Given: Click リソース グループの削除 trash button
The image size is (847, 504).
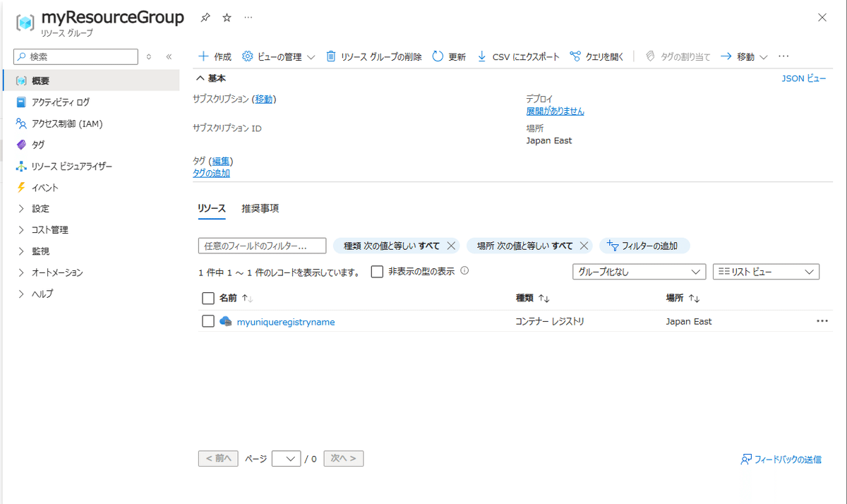Looking at the screenshot, I should 373,56.
